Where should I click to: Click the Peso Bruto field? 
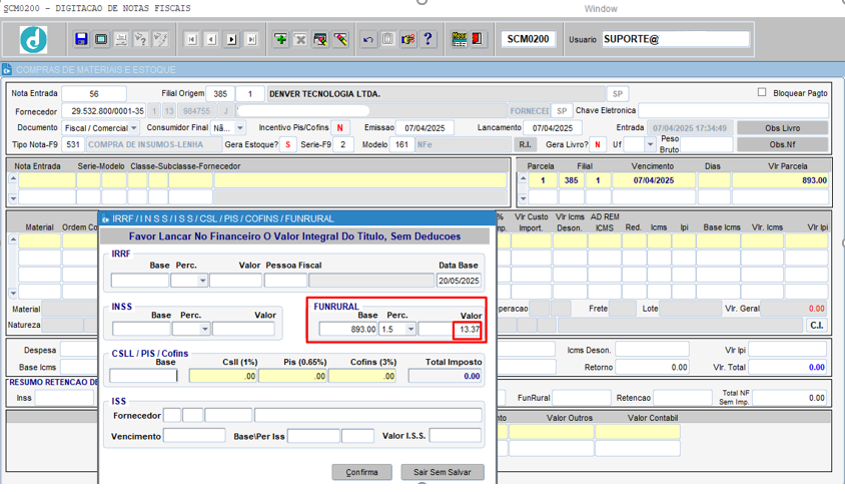click(708, 144)
